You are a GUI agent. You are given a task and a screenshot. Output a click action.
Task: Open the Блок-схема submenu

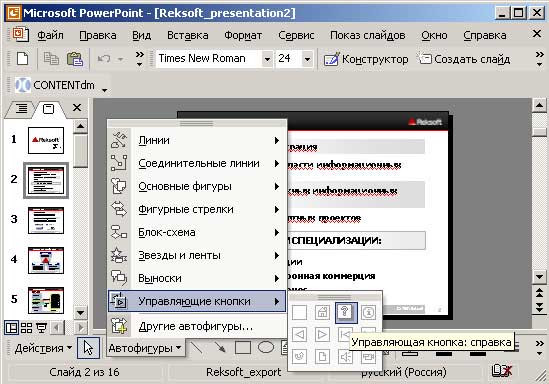(x=197, y=232)
